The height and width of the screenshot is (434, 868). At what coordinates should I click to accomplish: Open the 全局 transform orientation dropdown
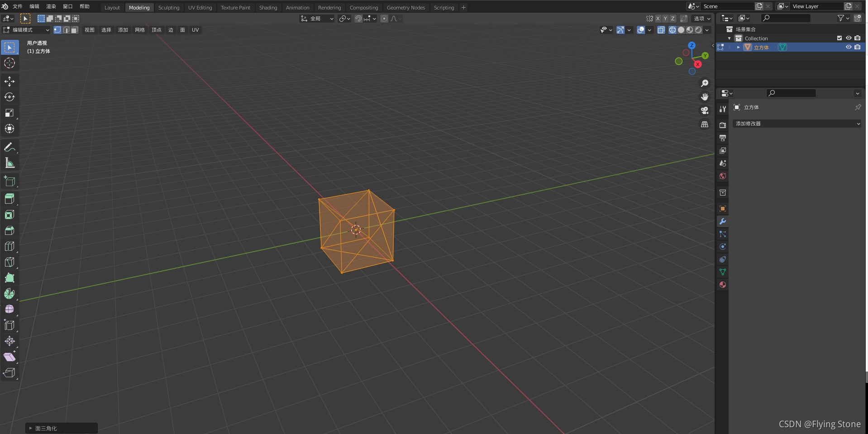(x=317, y=19)
